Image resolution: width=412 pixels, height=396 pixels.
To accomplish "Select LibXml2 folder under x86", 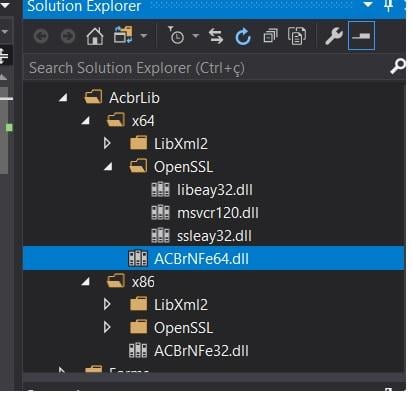I will [181, 305].
